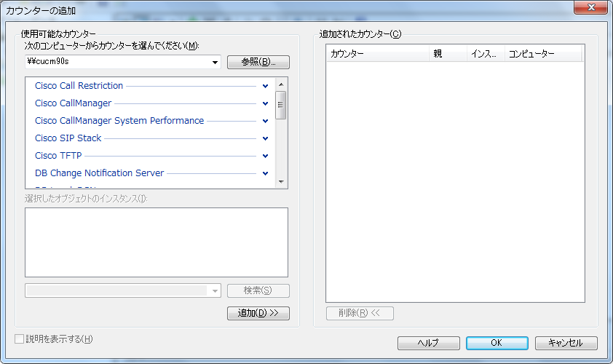Click the counter list scroll up arrow

[281, 84]
